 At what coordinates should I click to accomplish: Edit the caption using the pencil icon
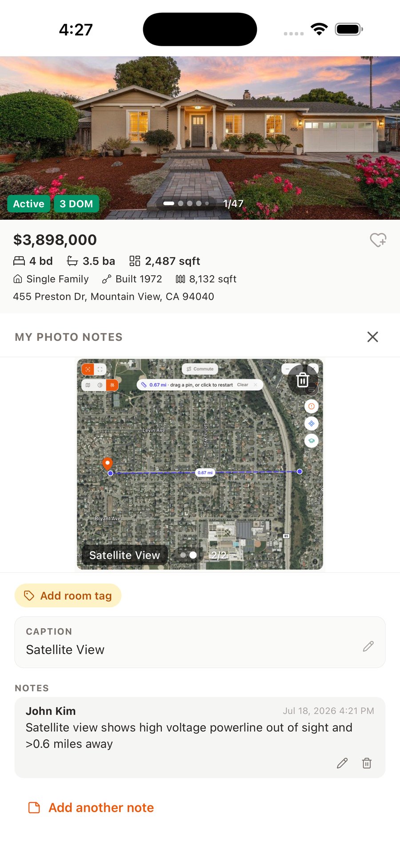(x=368, y=646)
